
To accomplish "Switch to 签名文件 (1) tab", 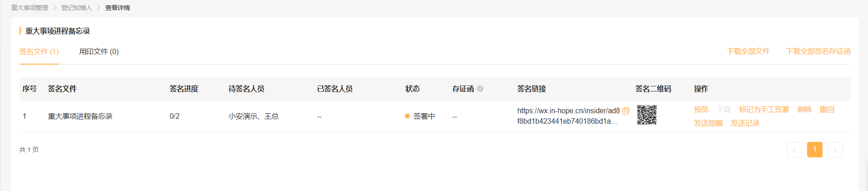I will click(x=39, y=51).
